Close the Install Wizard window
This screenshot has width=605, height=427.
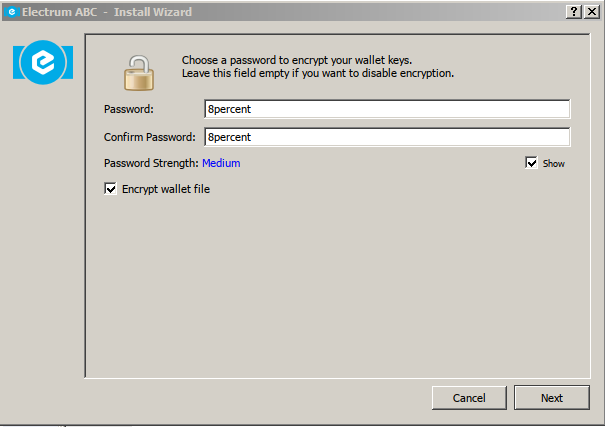[x=591, y=12]
